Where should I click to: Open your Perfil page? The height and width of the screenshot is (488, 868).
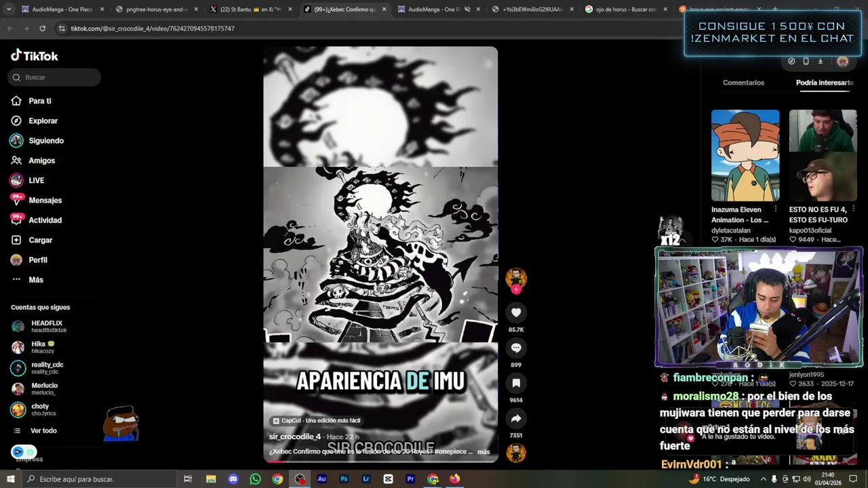coord(29,260)
